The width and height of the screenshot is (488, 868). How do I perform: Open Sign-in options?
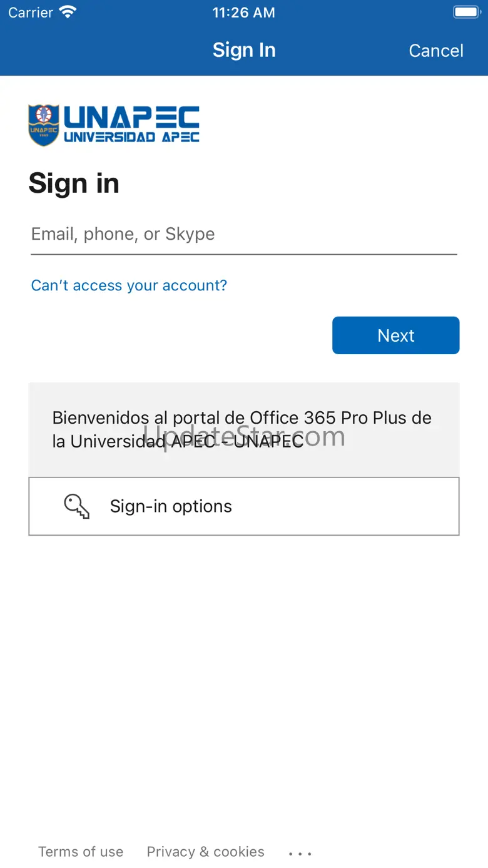click(x=244, y=506)
